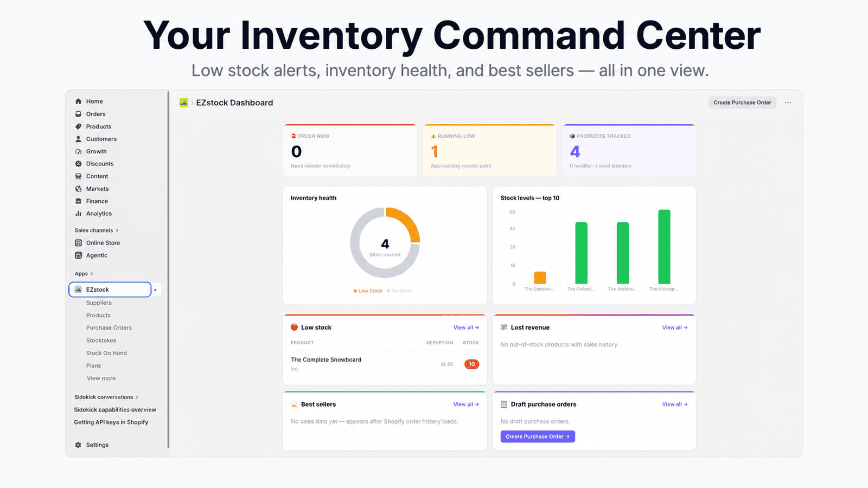Click the Create Purchase Order header button
Viewport: 868px width, 488px height.
click(742, 102)
